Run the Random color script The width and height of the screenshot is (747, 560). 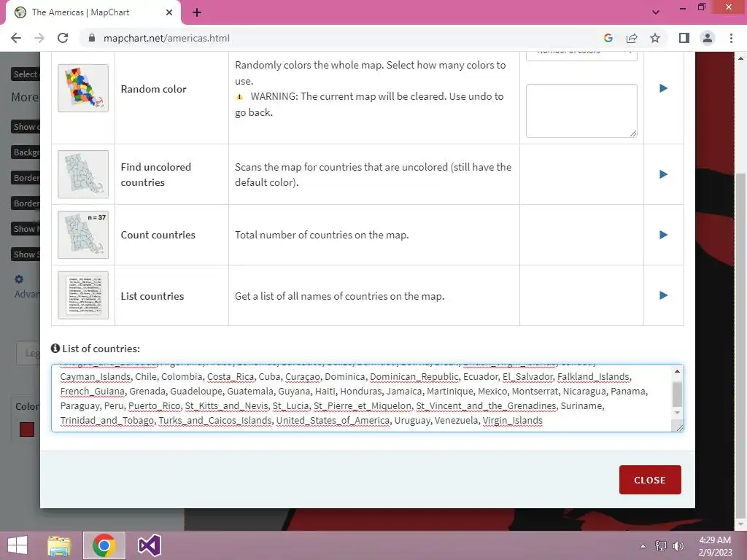663,88
